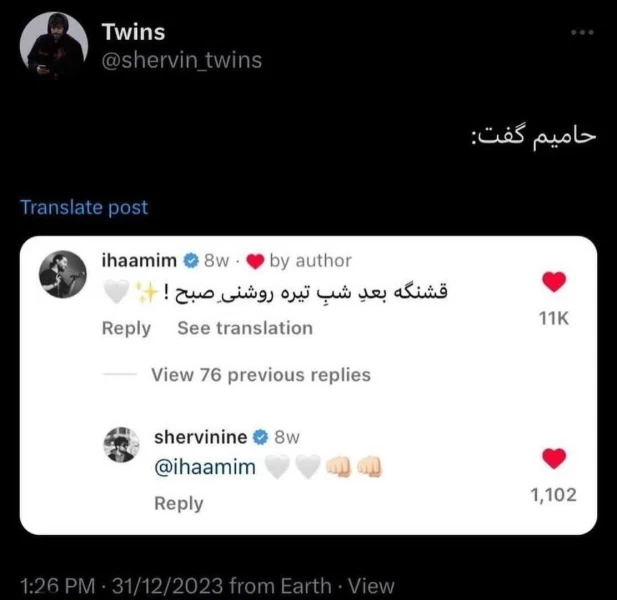Open shervinine's profile picture
The image size is (617, 600).
click(122, 445)
